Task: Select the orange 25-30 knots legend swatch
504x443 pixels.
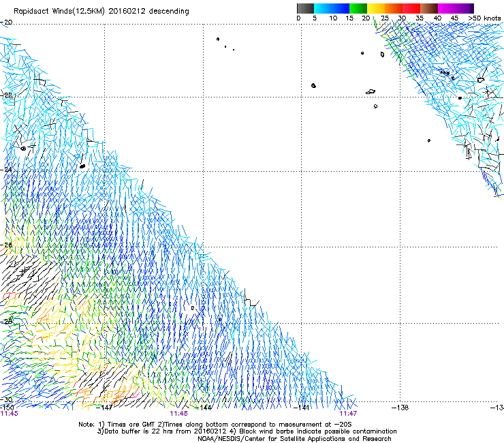Action: coord(394,8)
